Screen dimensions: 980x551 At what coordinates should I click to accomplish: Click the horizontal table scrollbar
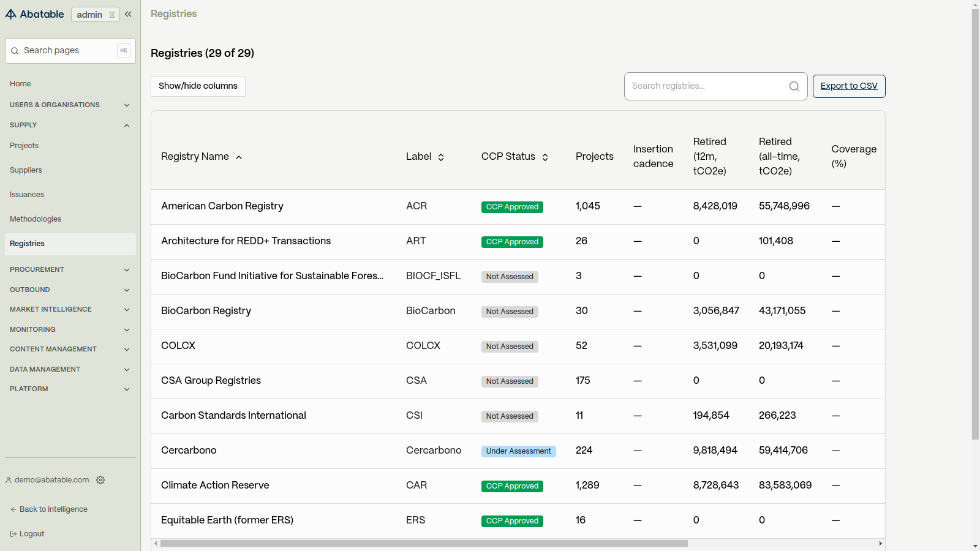pyautogui.click(x=424, y=543)
